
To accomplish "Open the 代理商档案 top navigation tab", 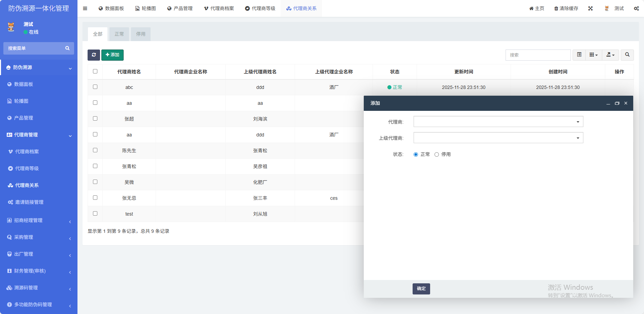I will click(219, 8).
